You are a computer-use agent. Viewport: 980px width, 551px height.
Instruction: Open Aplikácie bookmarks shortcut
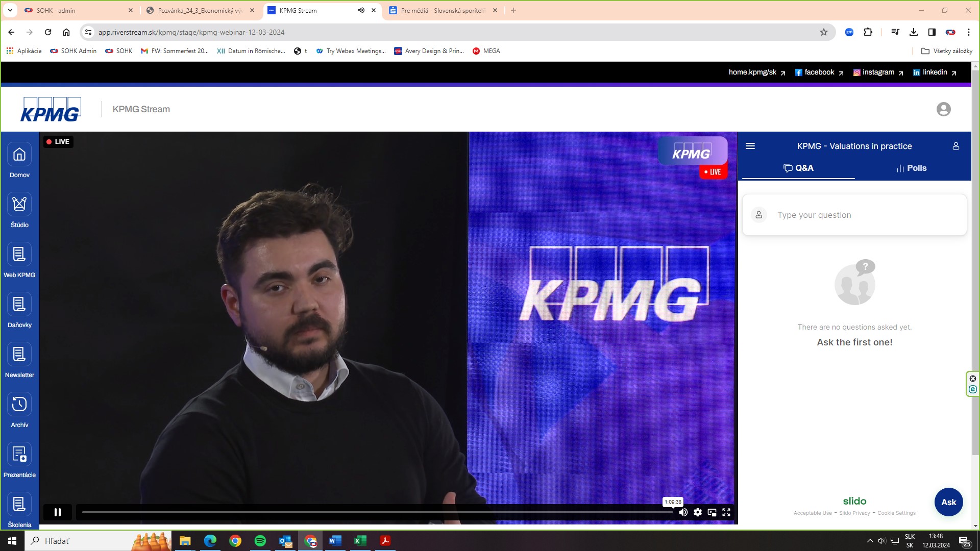pyautogui.click(x=24, y=51)
